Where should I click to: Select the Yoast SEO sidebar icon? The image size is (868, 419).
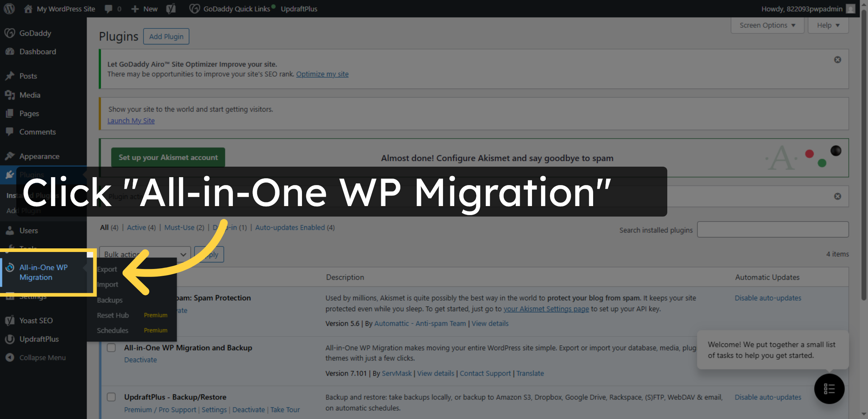(9, 320)
